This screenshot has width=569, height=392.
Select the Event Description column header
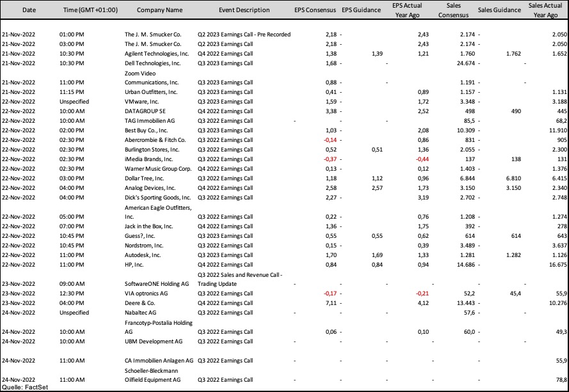click(244, 10)
